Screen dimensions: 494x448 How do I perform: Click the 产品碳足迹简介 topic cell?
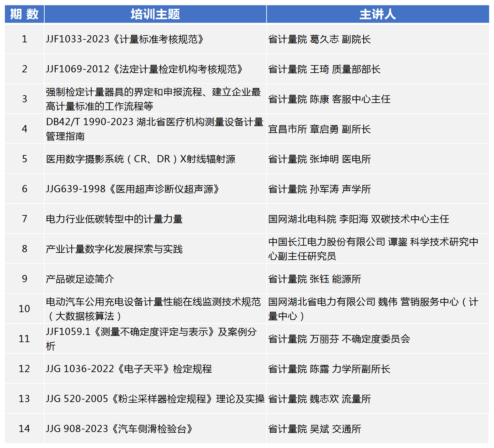tap(80, 279)
